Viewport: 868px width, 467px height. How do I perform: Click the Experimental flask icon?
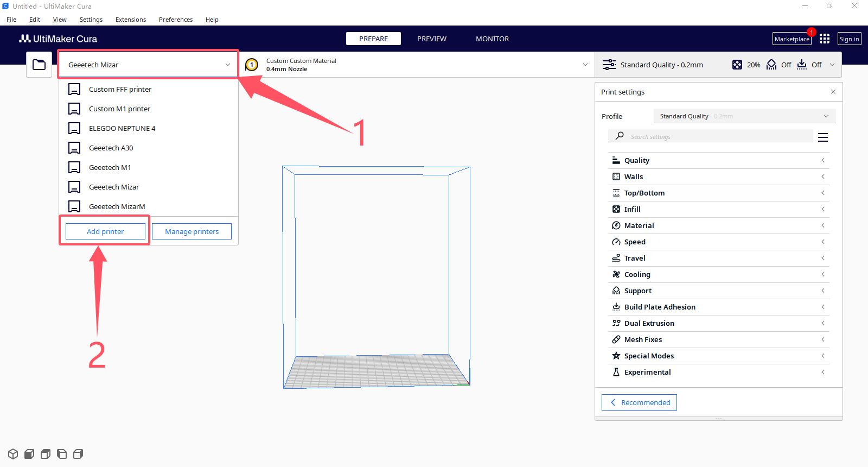pyautogui.click(x=616, y=372)
